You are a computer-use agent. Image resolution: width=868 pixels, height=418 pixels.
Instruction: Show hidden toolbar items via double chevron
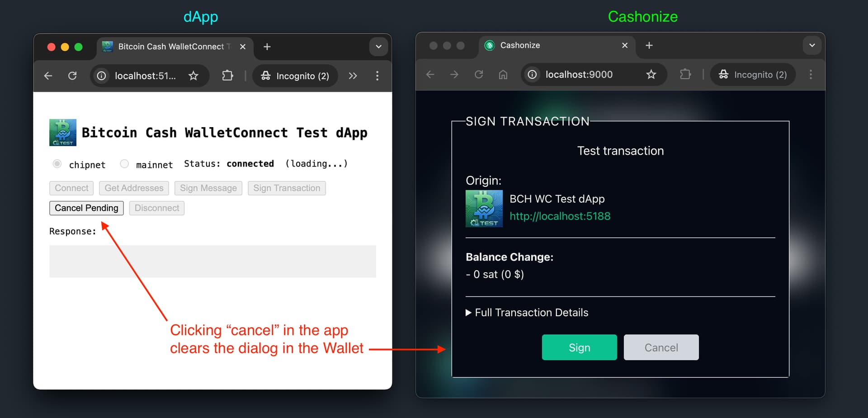pyautogui.click(x=353, y=76)
